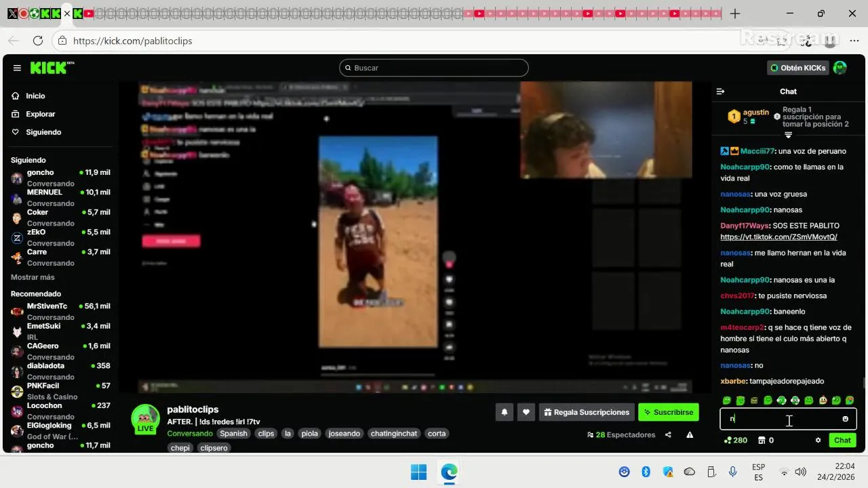The width and height of the screenshot is (868, 488).
Task: Expand the gift leaderboard with the down chevron
Action: [x=788, y=135]
